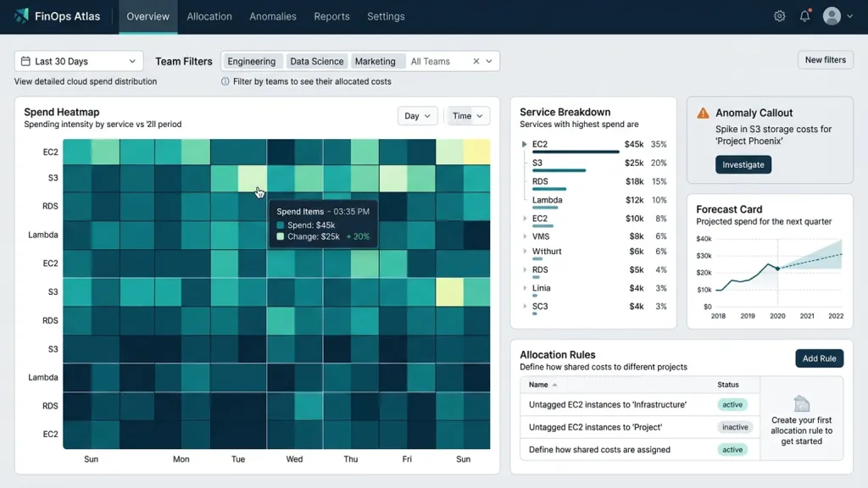Image resolution: width=868 pixels, height=488 pixels.
Task: Click the Add Rule button
Action: click(820, 358)
